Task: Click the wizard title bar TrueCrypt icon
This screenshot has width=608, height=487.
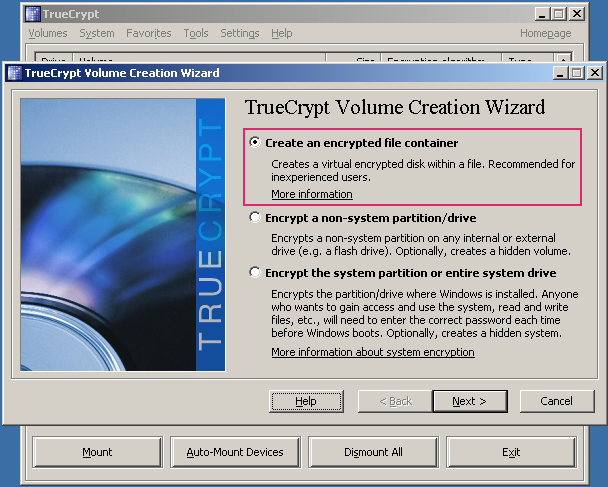Action: [15, 73]
